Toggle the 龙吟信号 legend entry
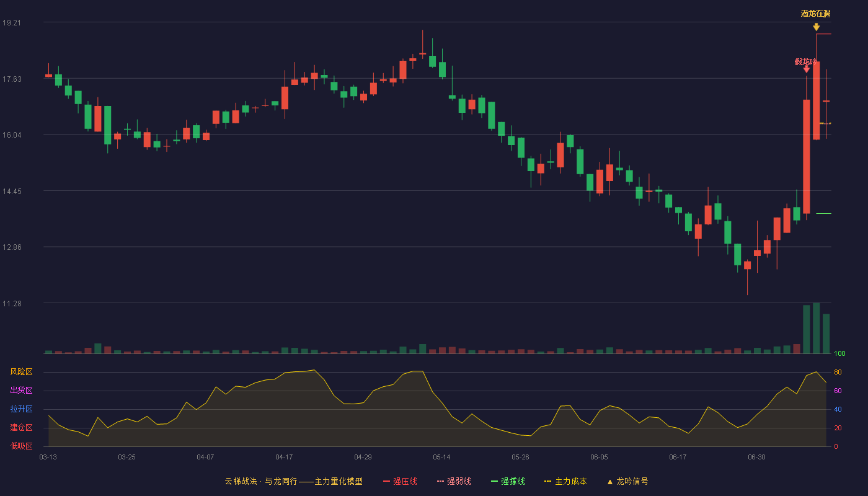This screenshot has height=496, width=868. [x=627, y=481]
